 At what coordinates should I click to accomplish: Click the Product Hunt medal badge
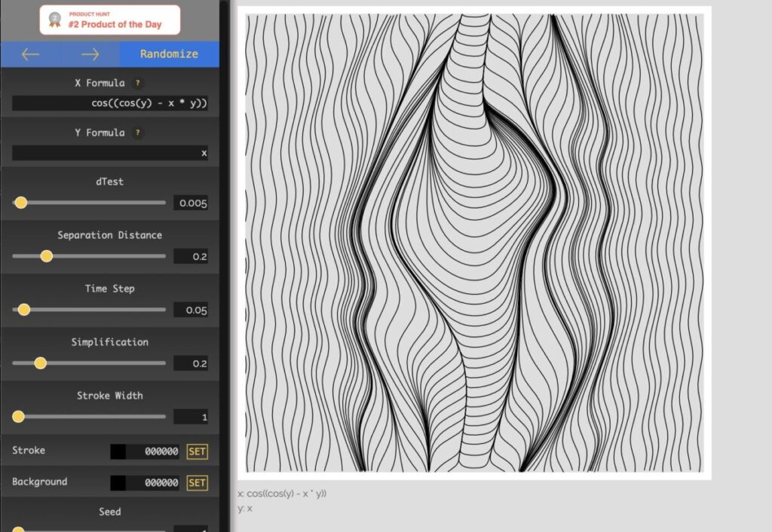click(x=54, y=20)
